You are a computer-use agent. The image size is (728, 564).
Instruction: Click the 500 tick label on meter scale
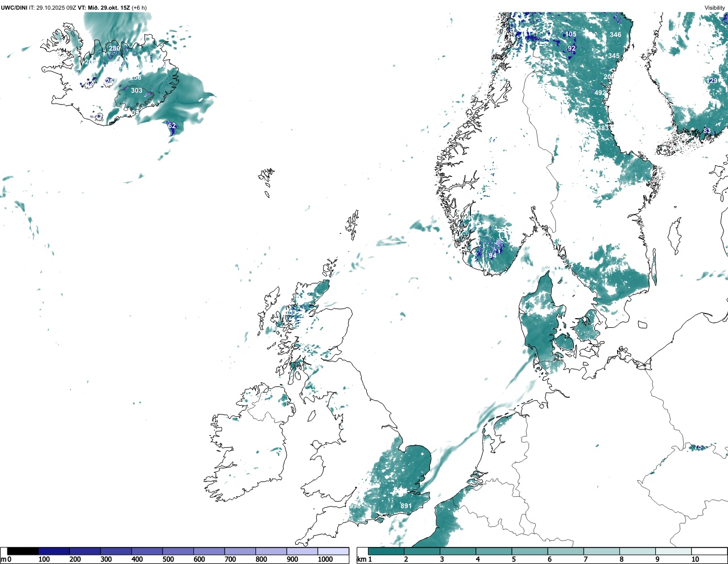tap(168, 559)
